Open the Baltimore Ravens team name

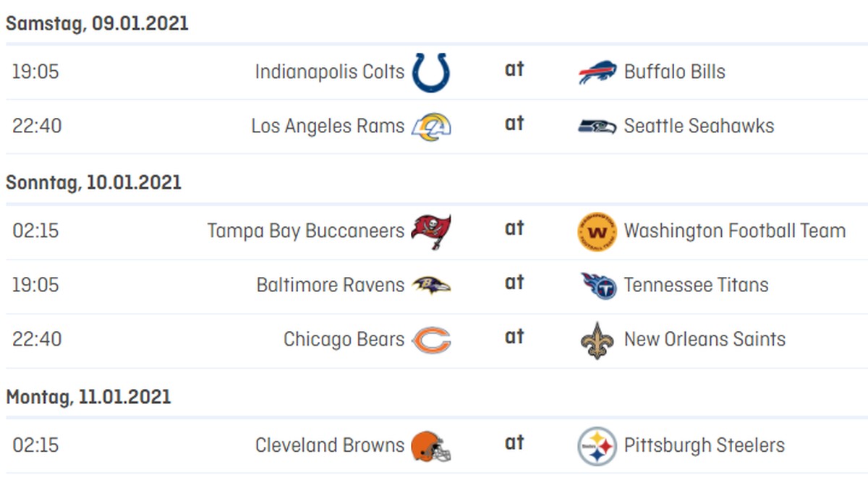click(x=331, y=285)
